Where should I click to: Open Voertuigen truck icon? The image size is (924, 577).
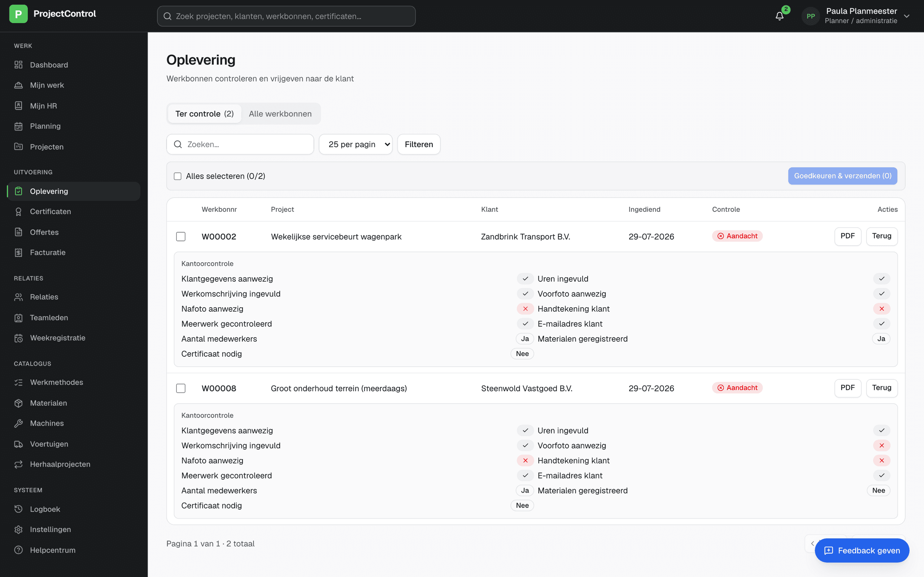pos(18,444)
